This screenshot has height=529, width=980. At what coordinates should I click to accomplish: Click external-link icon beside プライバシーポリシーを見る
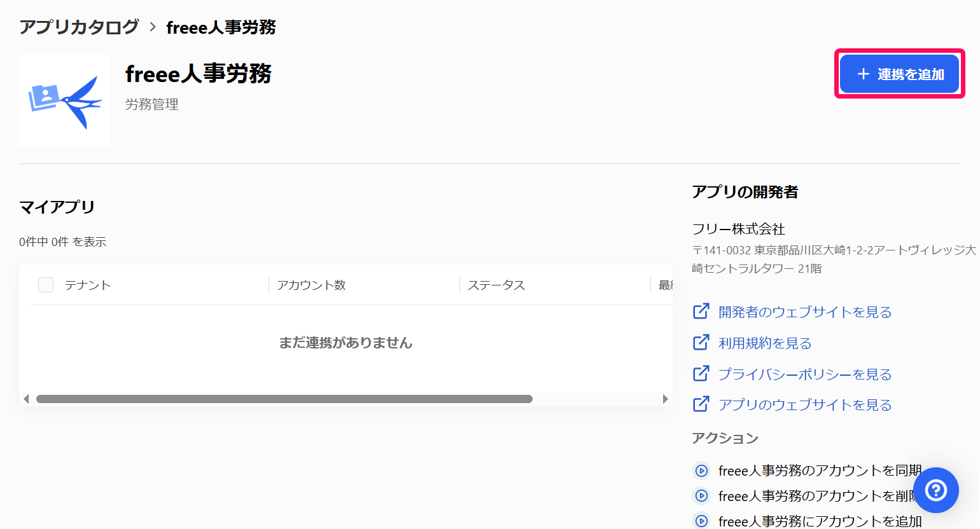pos(701,373)
